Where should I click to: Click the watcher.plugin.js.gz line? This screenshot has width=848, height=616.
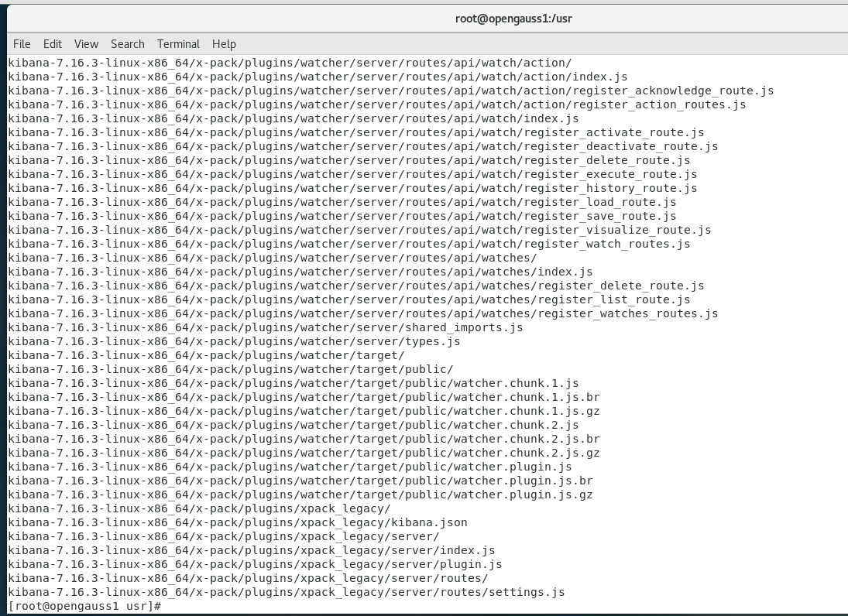[x=300, y=495]
